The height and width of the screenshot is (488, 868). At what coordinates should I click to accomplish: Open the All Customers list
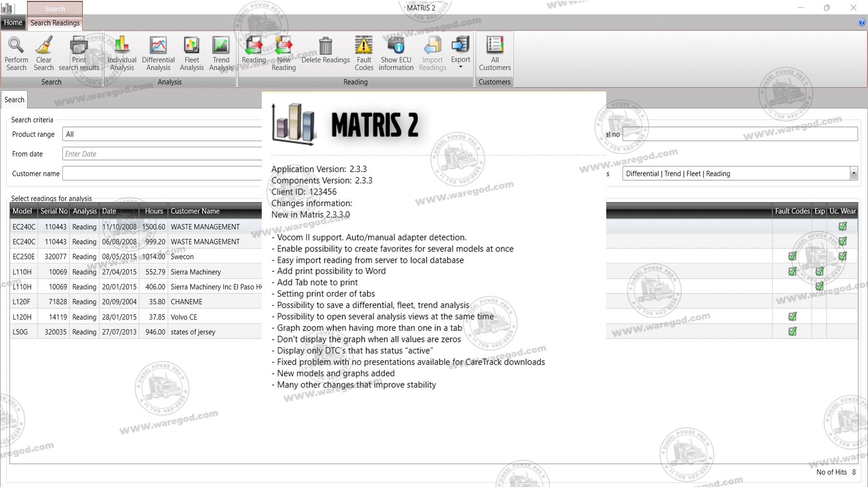pyautogui.click(x=495, y=46)
